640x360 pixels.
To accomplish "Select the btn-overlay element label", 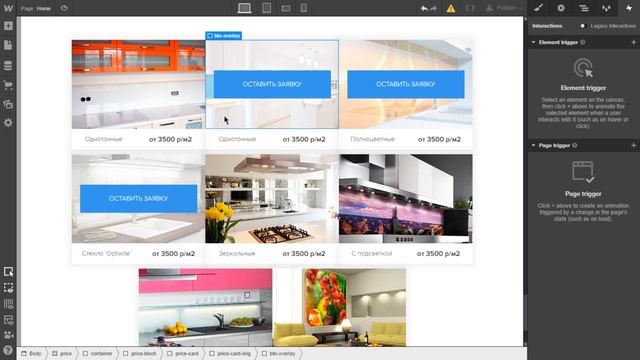I will pyautogui.click(x=224, y=36).
